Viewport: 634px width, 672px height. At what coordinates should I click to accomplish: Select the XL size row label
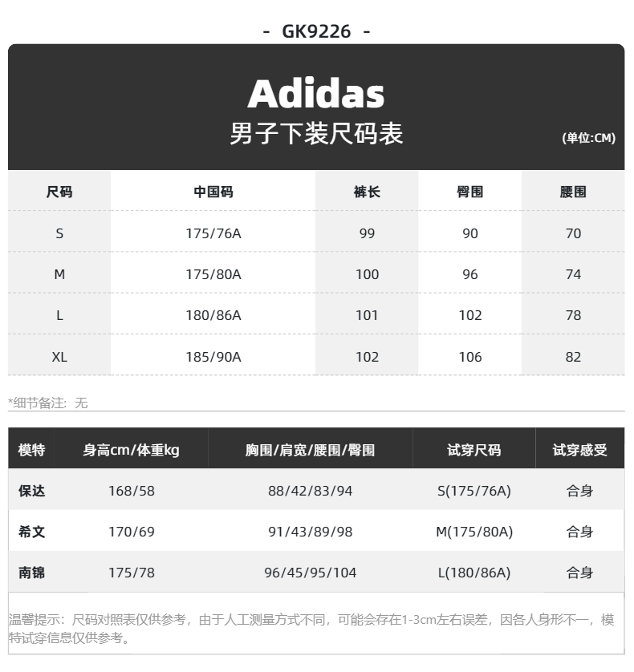coord(59,357)
